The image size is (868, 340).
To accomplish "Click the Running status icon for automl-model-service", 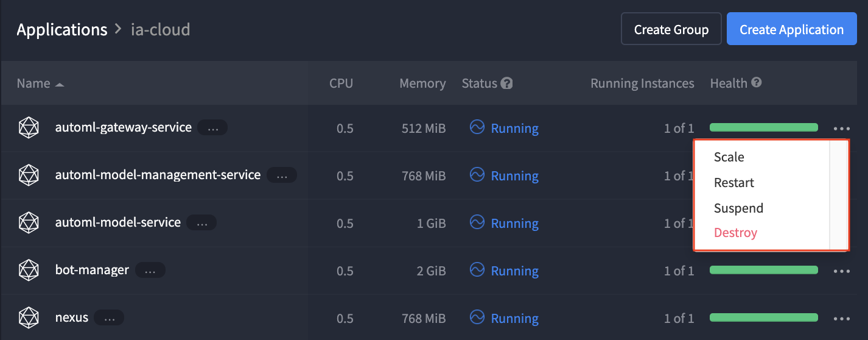I will point(477,222).
